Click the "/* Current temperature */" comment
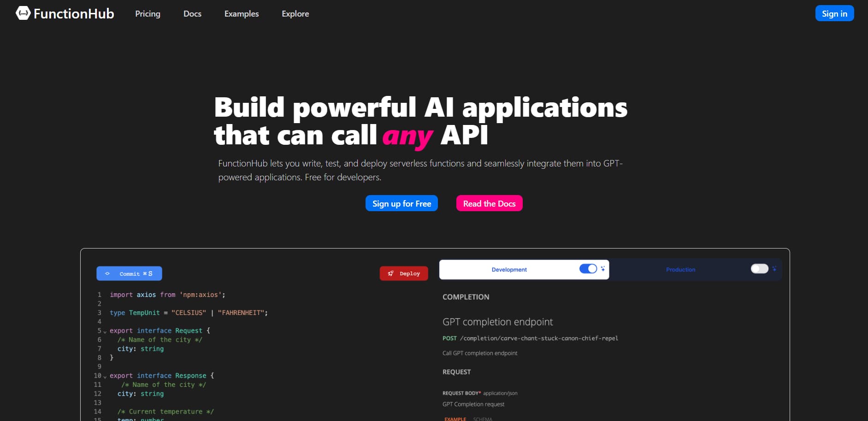868x421 pixels. click(165, 412)
